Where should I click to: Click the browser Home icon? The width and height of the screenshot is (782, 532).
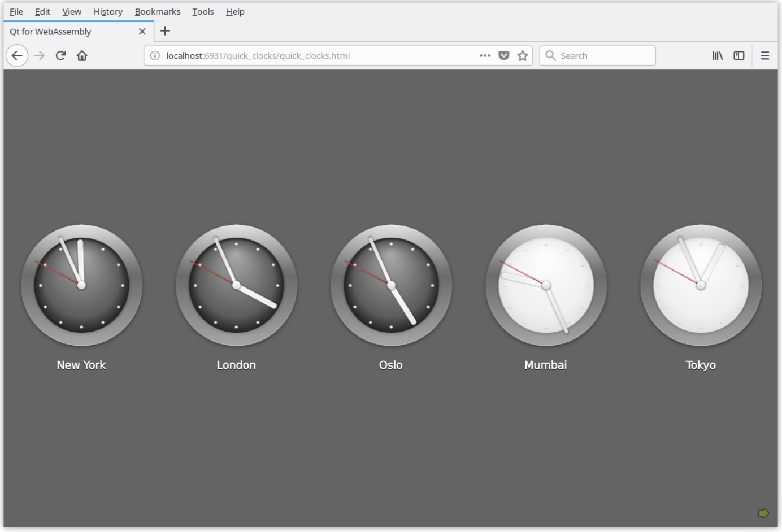82,55
